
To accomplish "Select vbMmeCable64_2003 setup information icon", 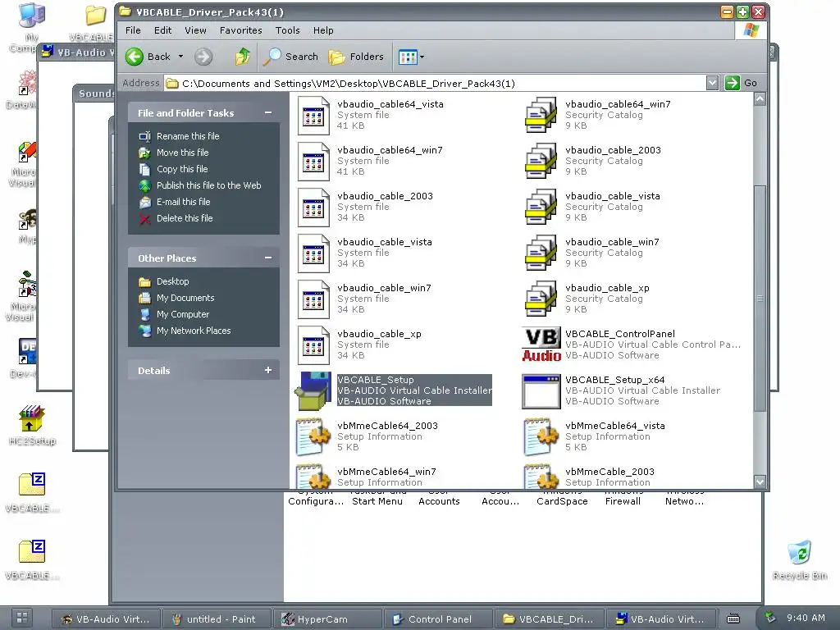I will tap(313, 436).
